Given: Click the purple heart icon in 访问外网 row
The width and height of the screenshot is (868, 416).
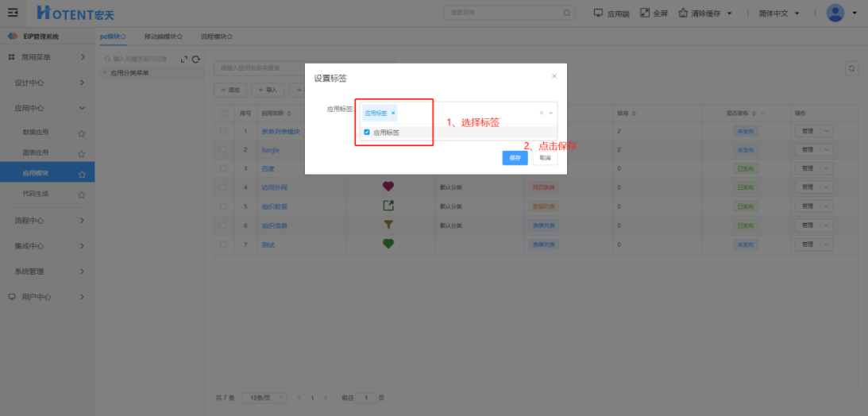Looking at the screenshot, I should pyautogui.click(x=388, y=187).
